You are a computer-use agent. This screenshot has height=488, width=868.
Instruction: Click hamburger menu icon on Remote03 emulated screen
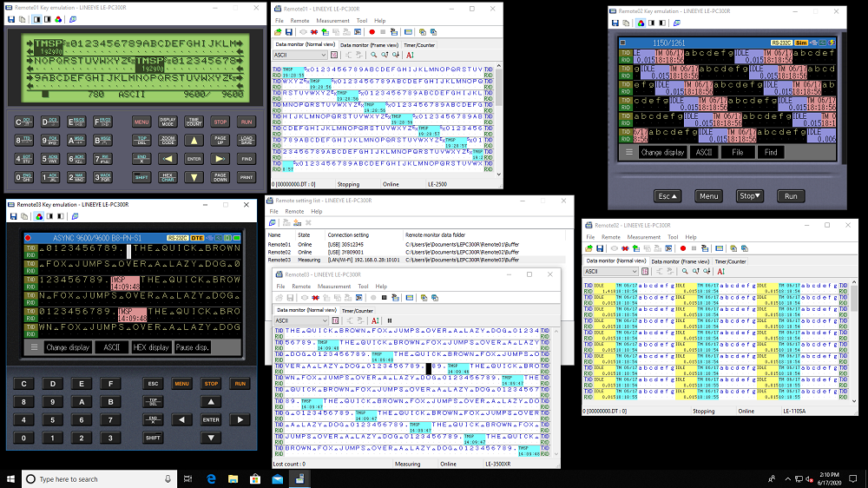35,347
